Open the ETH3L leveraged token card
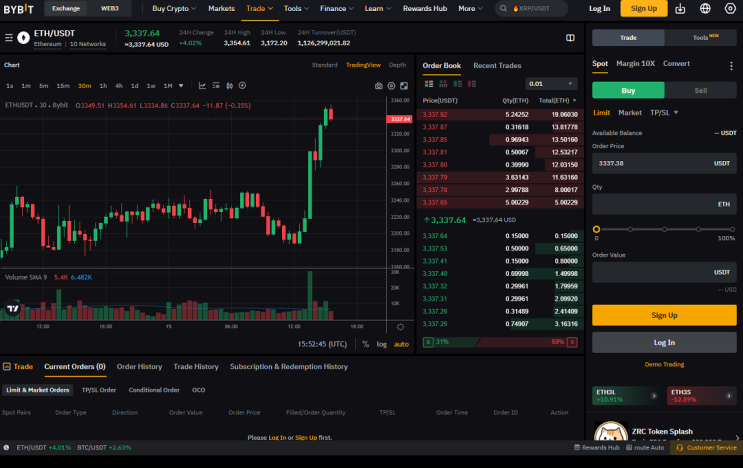The height and width of the screenshot is (468, 743). pyautogui.click(x=625, y=396)
